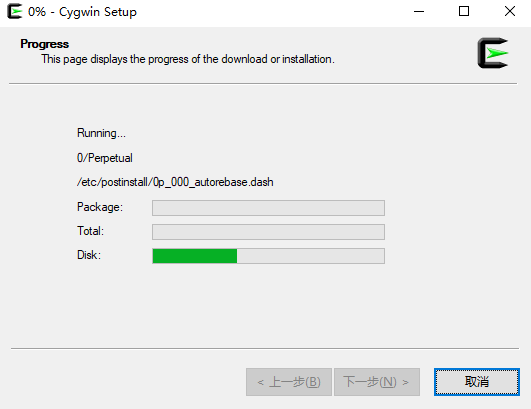Screen dimensions: 531x409
Task: Click the progress page description text
Action: [x=188, y=59]
